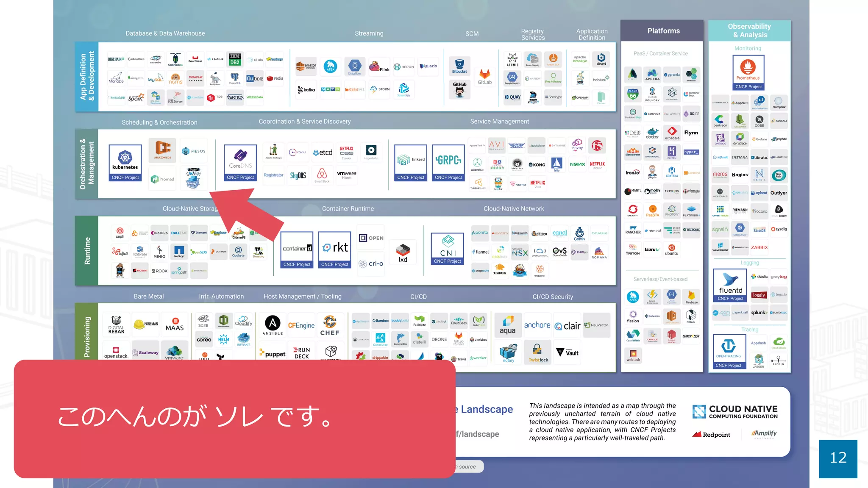
Task: Click the CFEngine logo
Action: pos(301,325)
